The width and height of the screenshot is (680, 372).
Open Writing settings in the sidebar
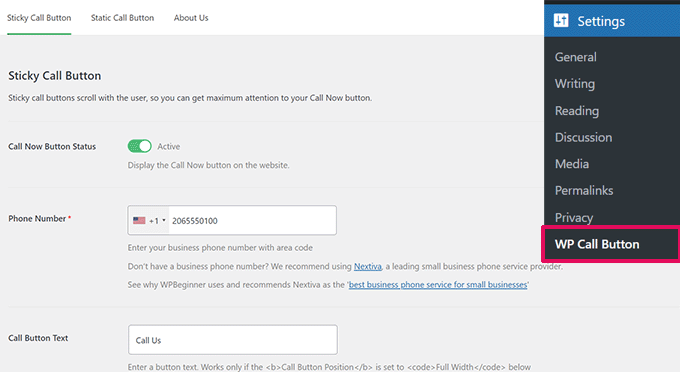click(575, 84)
